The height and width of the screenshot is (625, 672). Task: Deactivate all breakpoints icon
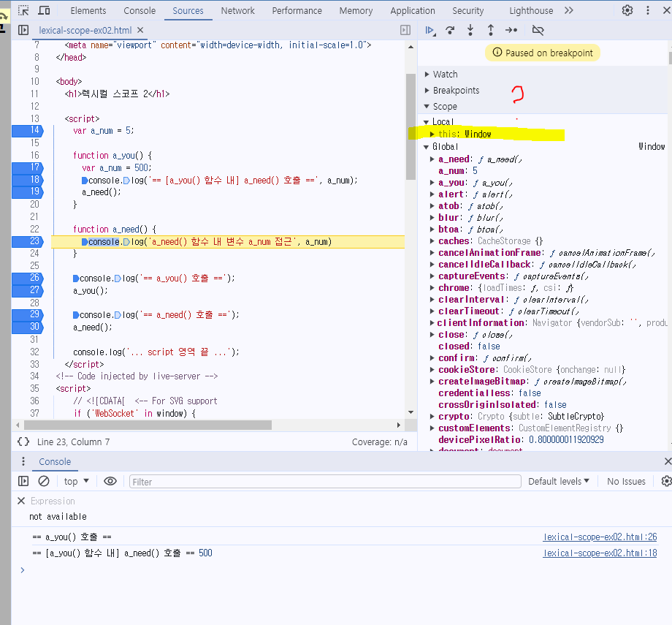(538, 30)
